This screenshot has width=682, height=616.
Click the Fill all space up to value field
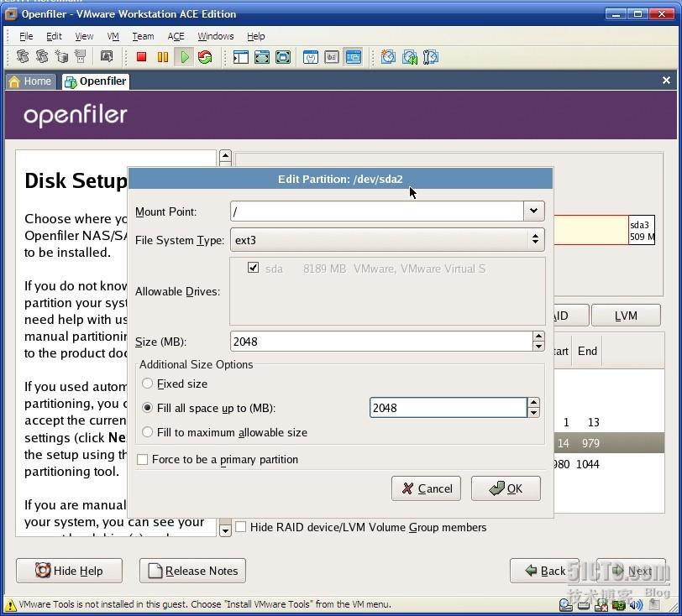coord(449,408)
